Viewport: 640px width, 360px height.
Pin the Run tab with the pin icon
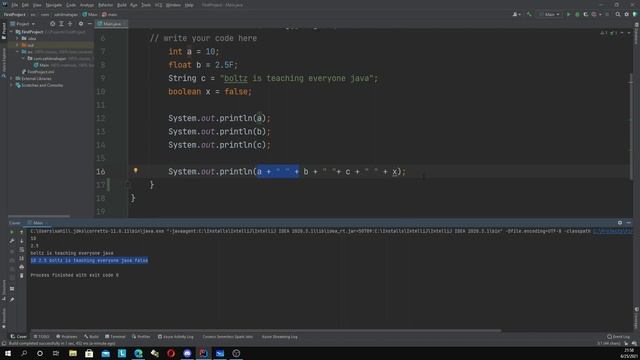[x=12, y=299]
